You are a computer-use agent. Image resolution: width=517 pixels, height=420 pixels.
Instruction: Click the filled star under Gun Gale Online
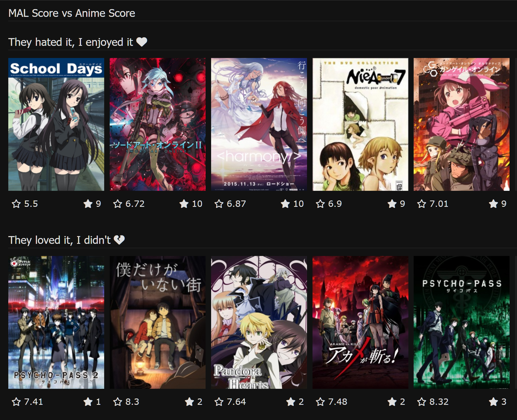[494, 204]
